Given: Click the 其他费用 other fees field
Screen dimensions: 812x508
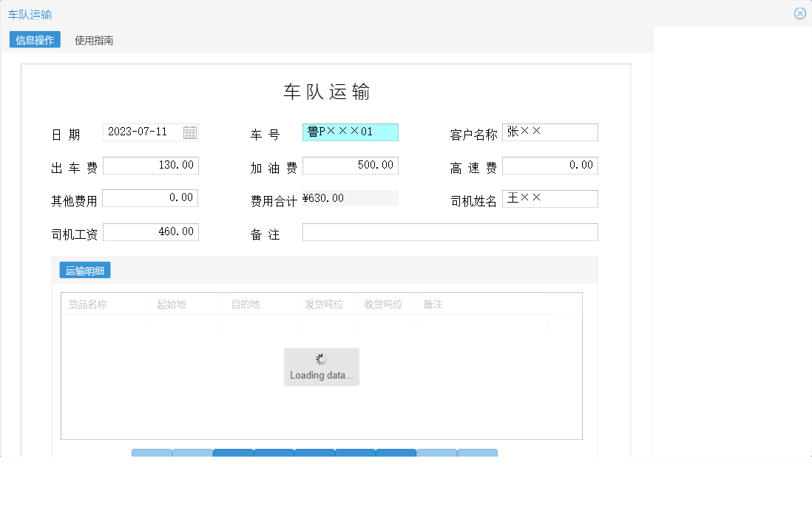Looking at the screenshot, I should pos(151,198).
